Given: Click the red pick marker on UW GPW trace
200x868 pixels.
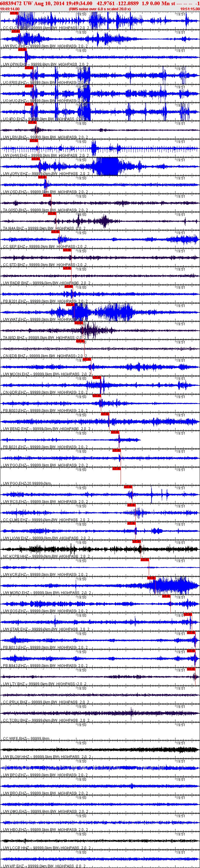Looking at the screenshot, I should point(22,49).
